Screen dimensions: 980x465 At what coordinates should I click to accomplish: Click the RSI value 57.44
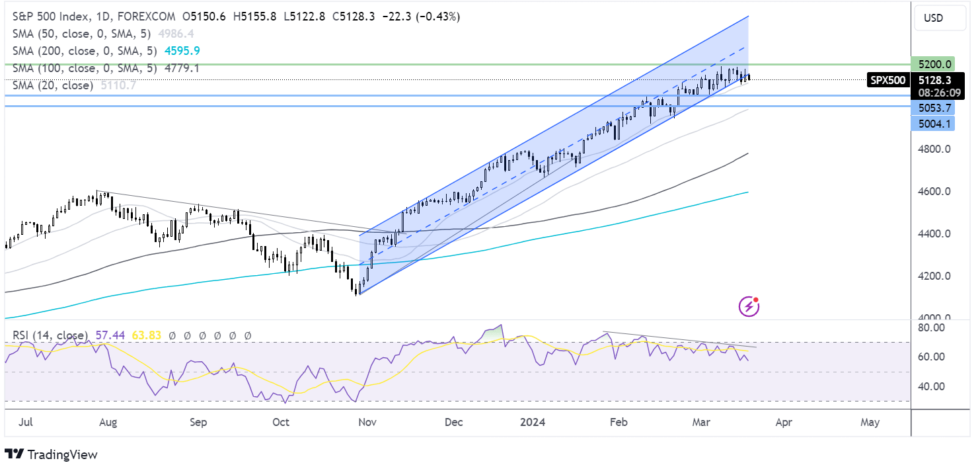[x=109, y=336]
